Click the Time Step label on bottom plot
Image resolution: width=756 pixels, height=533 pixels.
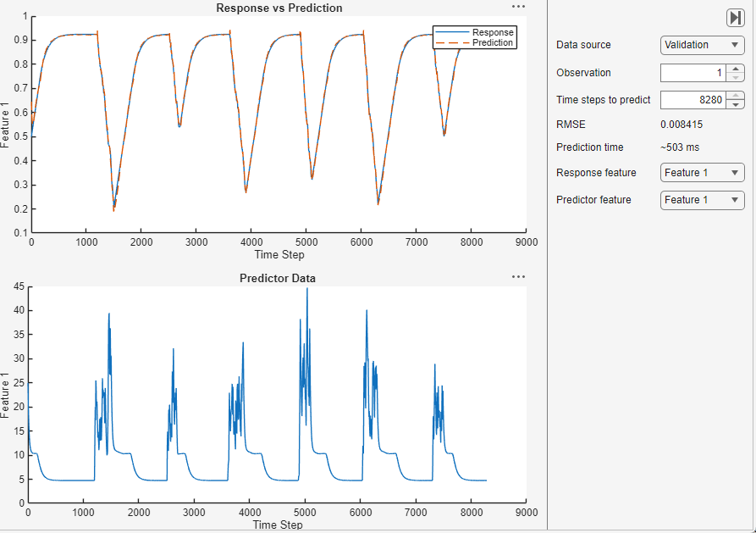point(278,524)
